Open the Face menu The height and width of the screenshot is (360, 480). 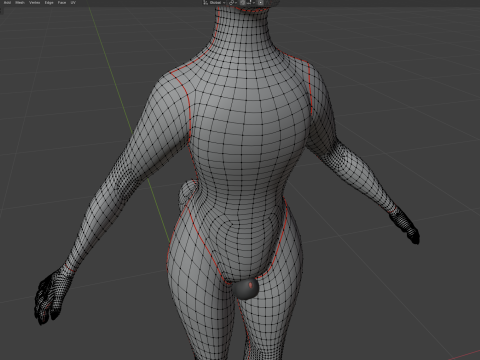click(62, 2)
